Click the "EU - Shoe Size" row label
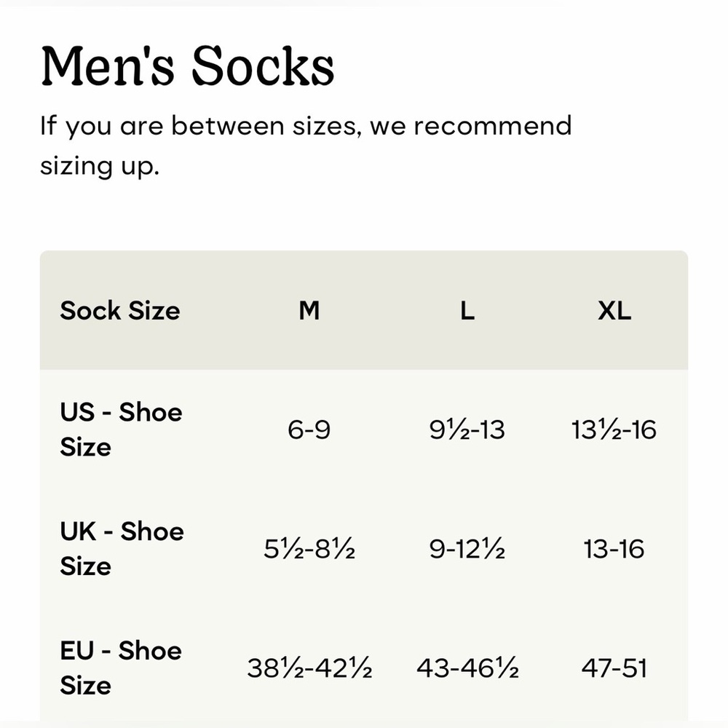 point(121,668)
